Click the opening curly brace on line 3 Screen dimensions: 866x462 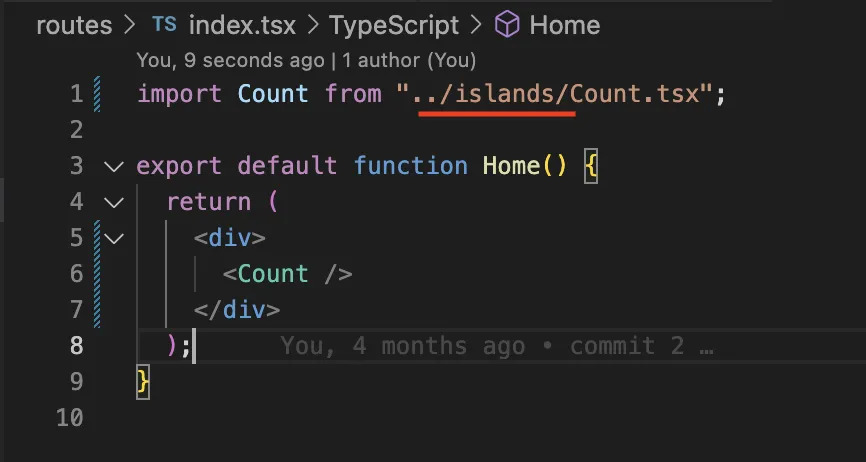tap(591, 167)
